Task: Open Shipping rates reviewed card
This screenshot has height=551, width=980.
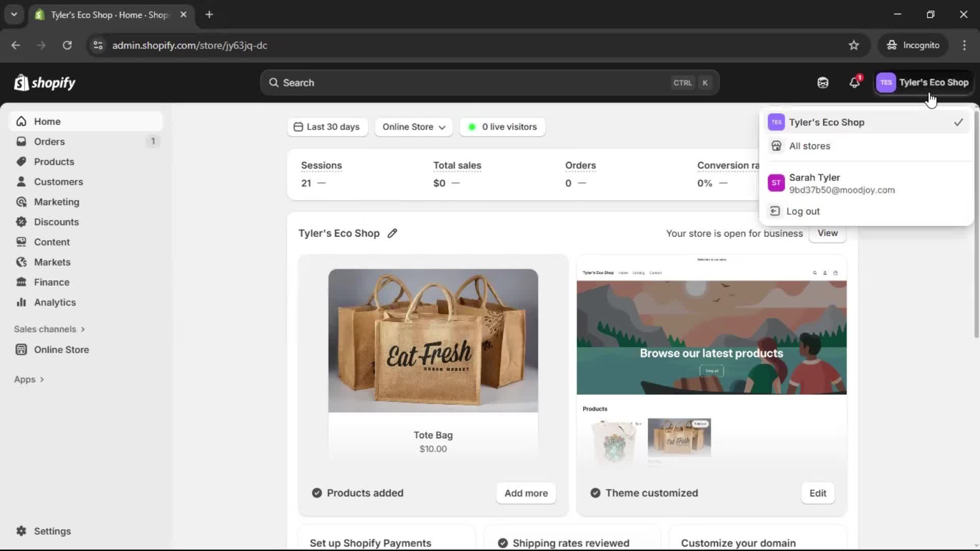Action: [572, 538]
